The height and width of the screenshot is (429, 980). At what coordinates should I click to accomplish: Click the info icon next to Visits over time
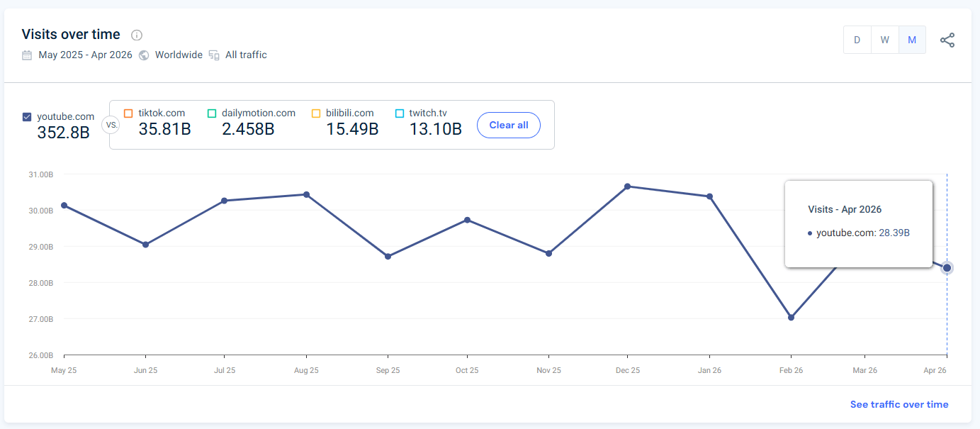pos(137,35)
